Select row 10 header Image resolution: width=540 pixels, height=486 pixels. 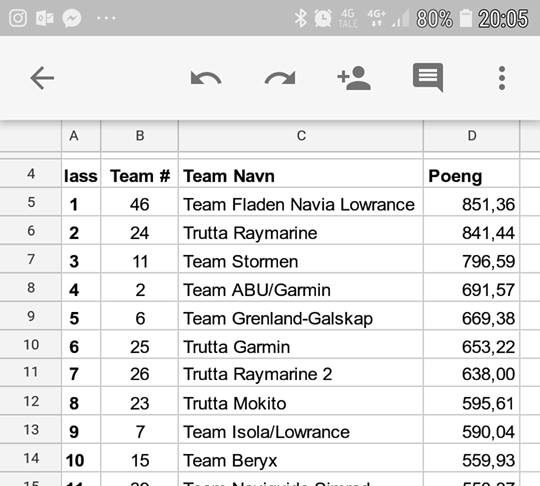pyautogui.click(x=31, y=344)
